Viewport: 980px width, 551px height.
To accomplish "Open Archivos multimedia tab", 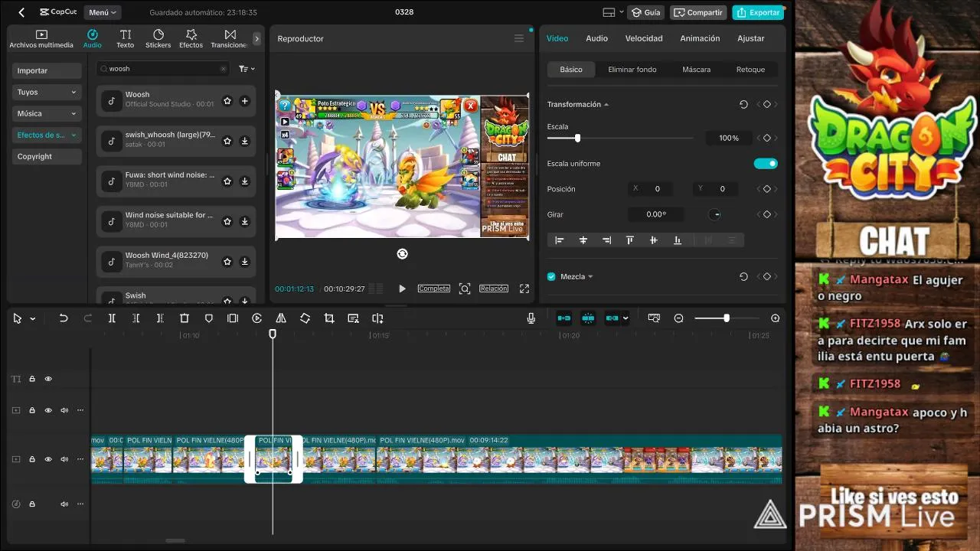I will click(x=41, y=39).
